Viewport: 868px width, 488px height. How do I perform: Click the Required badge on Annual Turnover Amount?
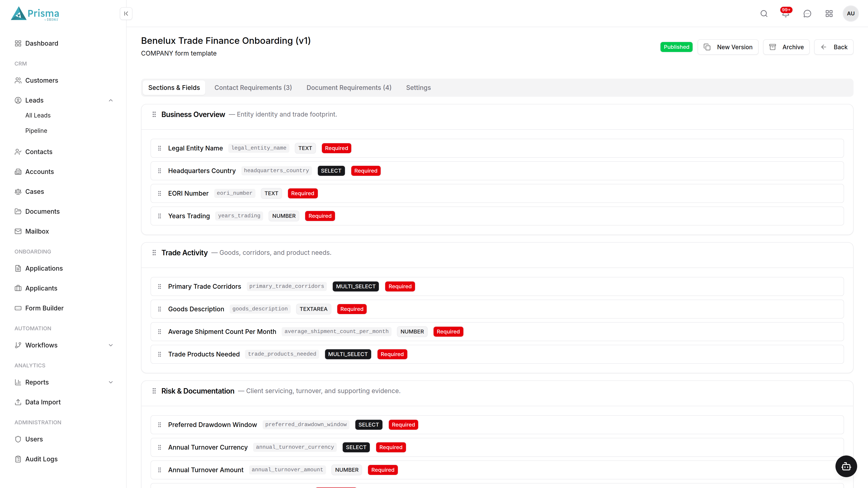[383, 470]
